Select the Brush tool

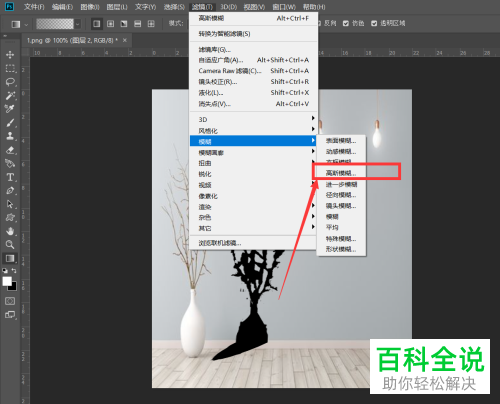pyautogui.click(x=10, y=123)
